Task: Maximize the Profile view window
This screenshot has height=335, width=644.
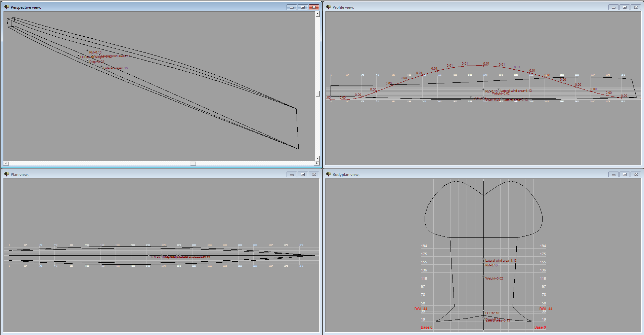Action: (x=625, y=7)
